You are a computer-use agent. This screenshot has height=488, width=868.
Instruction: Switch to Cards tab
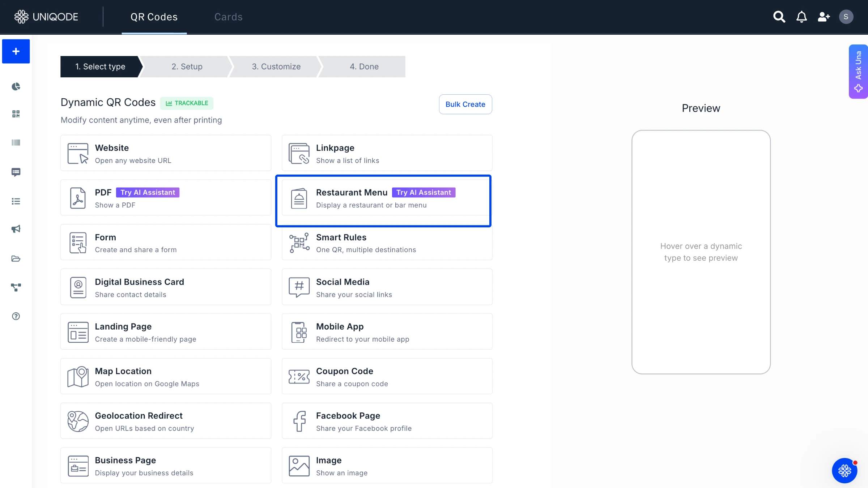coord(228,17)
